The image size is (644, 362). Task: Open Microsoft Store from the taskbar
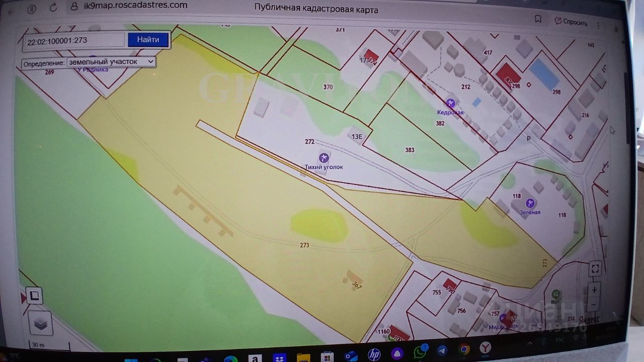pyautogui.click(x=327, y=357)
